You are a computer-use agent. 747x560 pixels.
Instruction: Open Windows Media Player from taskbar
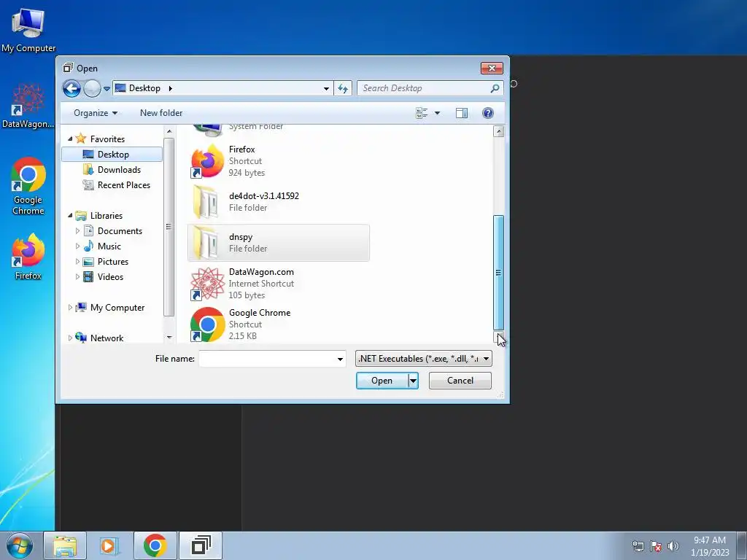point(109,545)
